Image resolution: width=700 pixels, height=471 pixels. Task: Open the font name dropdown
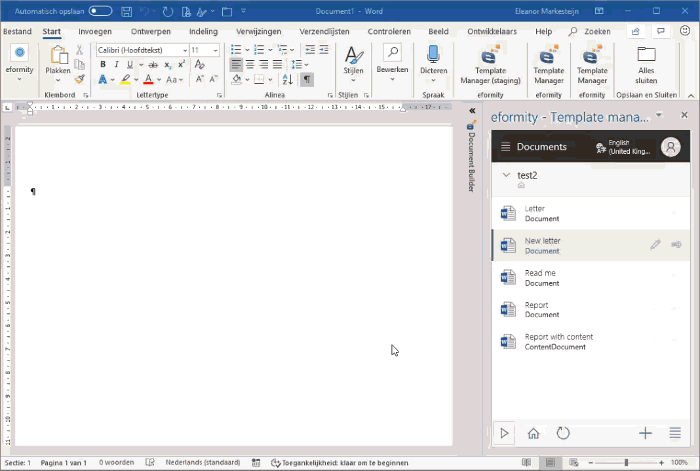[x=185, y=50]
